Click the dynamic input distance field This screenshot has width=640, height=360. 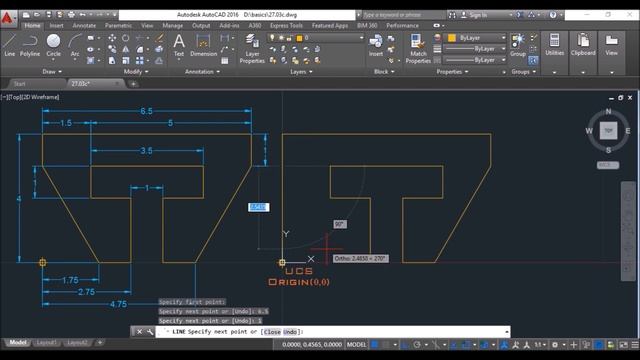coord(258,207)
